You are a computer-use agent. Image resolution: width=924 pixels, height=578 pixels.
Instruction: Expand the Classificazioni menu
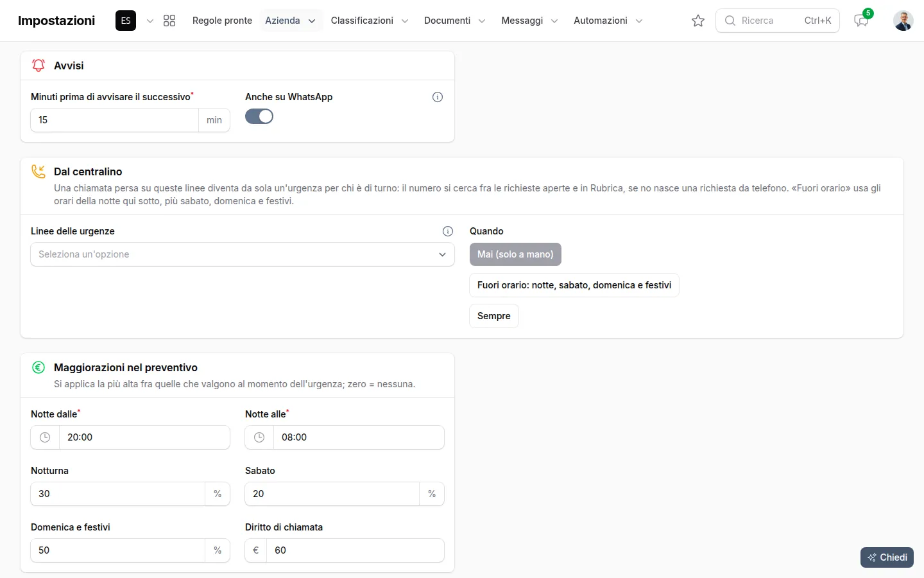coord(370,21)
